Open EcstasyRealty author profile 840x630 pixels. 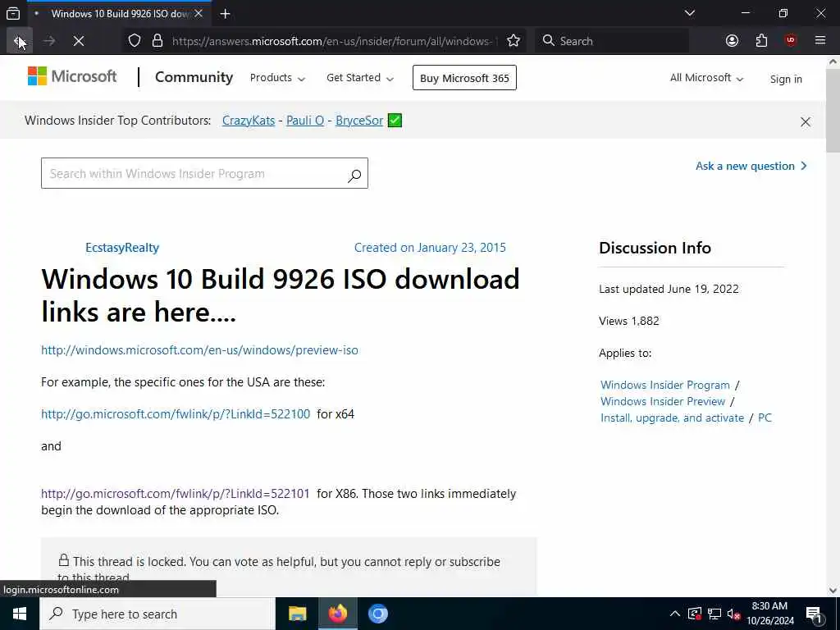pyautogui.click(x=122, y=248)
